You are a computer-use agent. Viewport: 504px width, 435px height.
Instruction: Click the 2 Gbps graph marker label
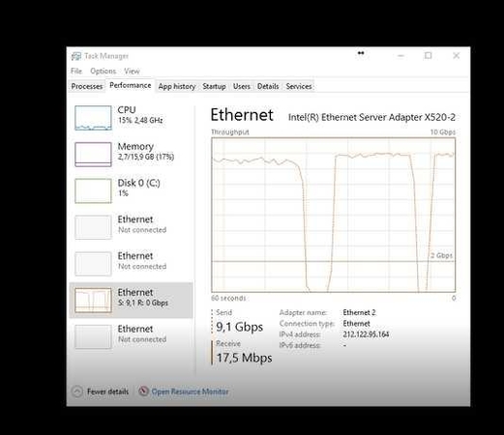pyautogui.click(x=441, y=255)
